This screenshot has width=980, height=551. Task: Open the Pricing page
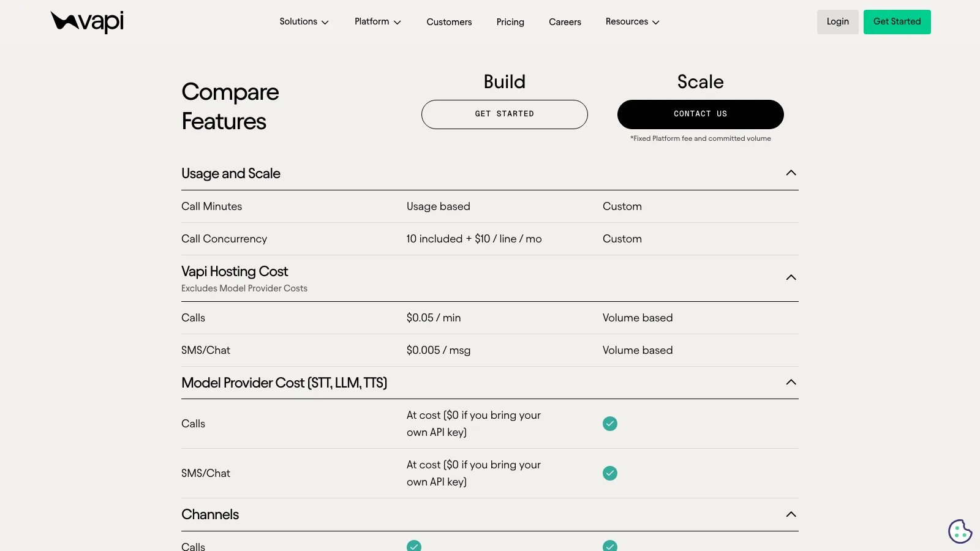(510, 22)
